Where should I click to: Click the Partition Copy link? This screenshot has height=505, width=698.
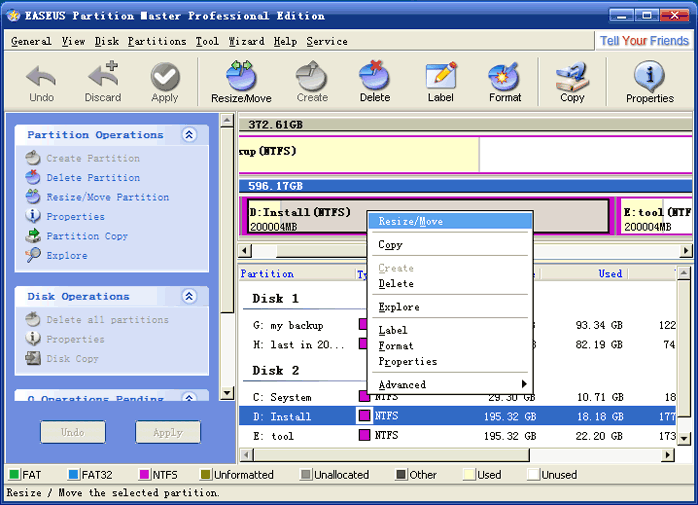pos(87,236)
